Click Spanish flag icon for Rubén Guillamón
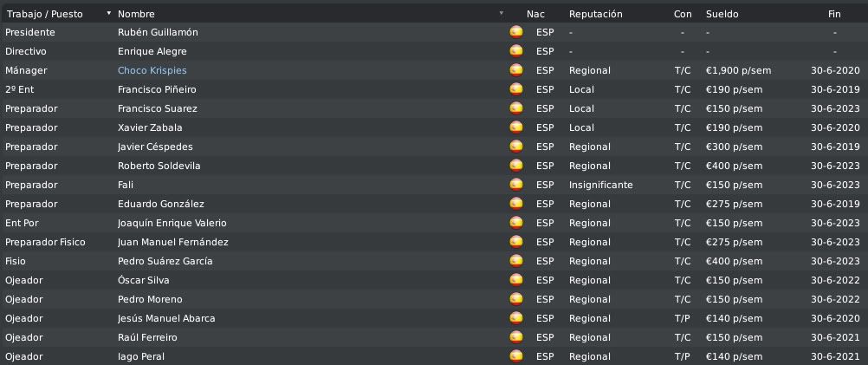 [516, 32]
